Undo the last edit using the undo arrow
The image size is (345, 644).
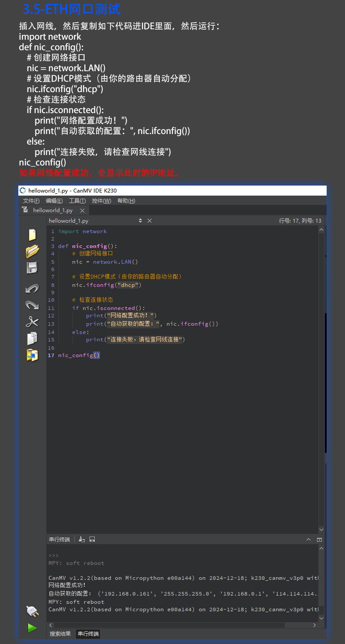pos(32,289)
